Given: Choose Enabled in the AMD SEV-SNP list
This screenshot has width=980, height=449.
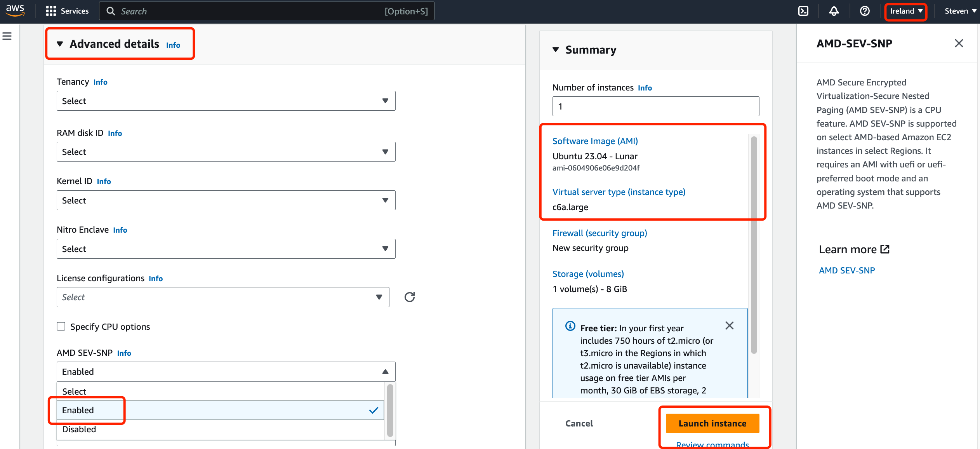Looking at the screenshot, I should click(x=220, y=410).
